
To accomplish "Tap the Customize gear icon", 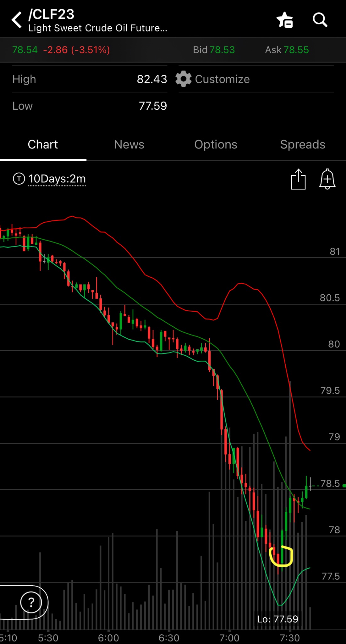I will (184, 79).
